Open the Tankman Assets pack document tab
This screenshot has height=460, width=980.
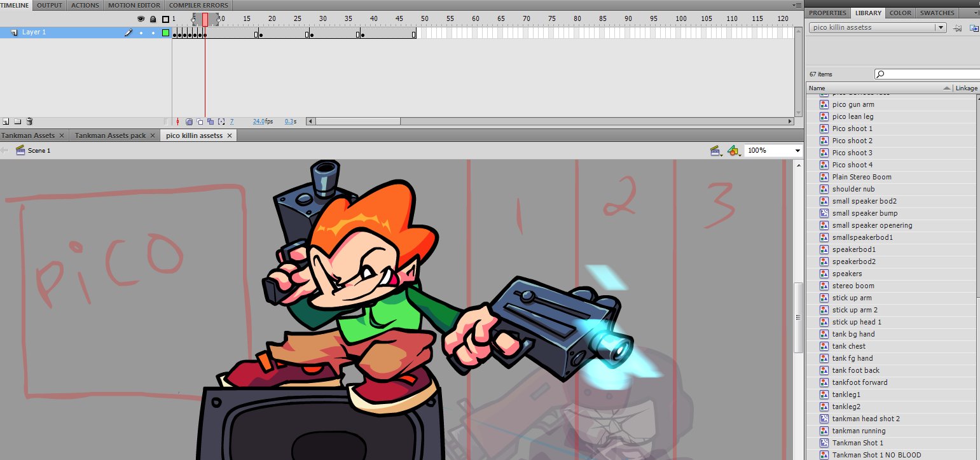[110, 136]
